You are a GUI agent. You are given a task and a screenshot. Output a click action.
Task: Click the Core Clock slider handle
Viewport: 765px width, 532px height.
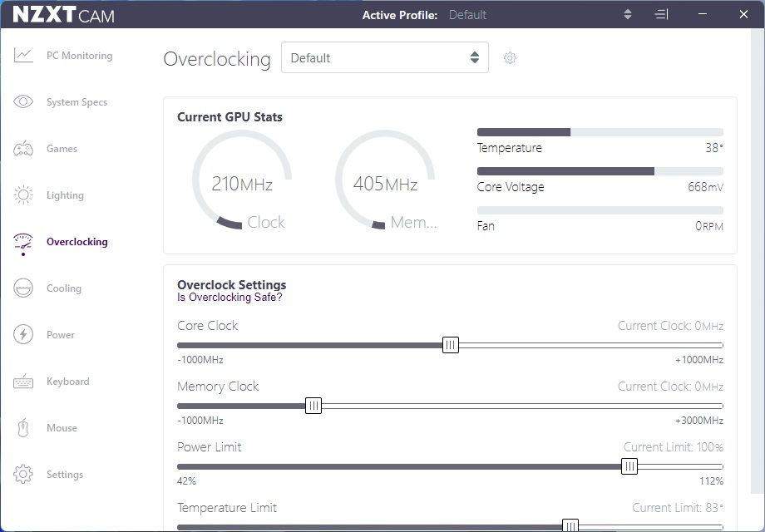tap(451, 345)
